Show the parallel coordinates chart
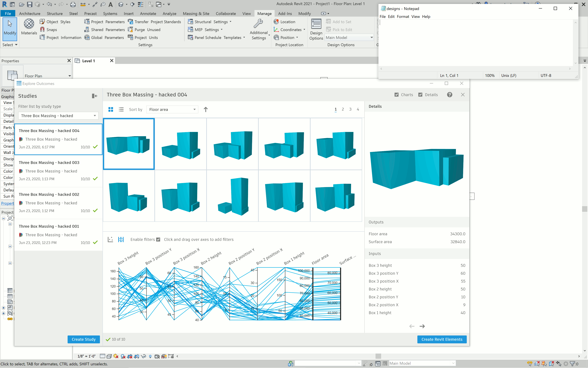588x368 pixels. pos(121,240)
